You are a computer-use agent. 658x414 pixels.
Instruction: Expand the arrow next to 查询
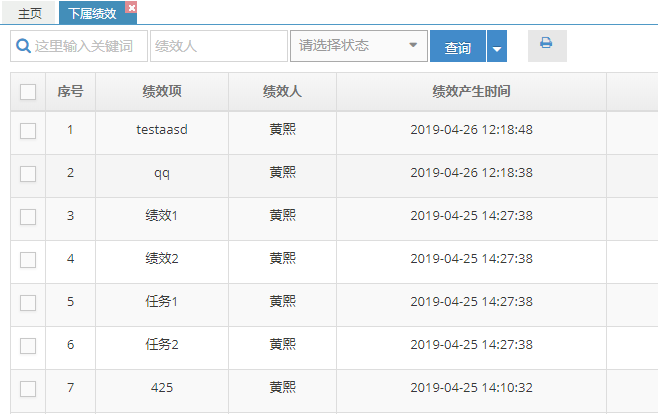[497, 46]
